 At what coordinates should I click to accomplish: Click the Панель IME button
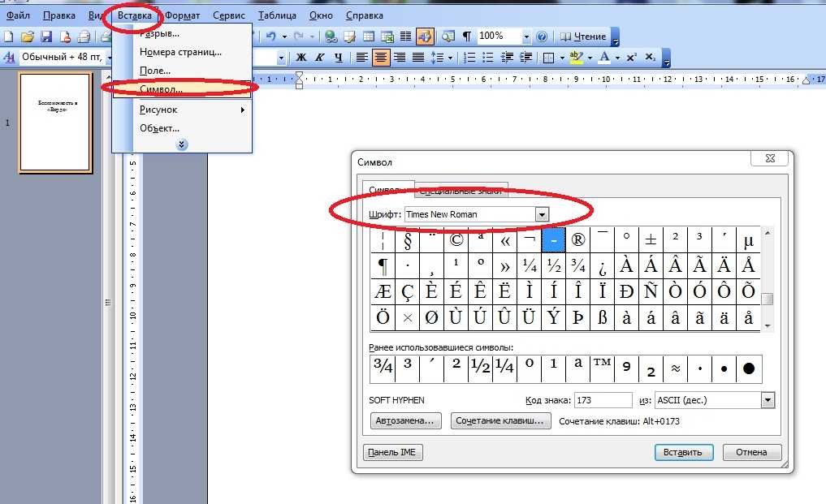coord(393,452)
